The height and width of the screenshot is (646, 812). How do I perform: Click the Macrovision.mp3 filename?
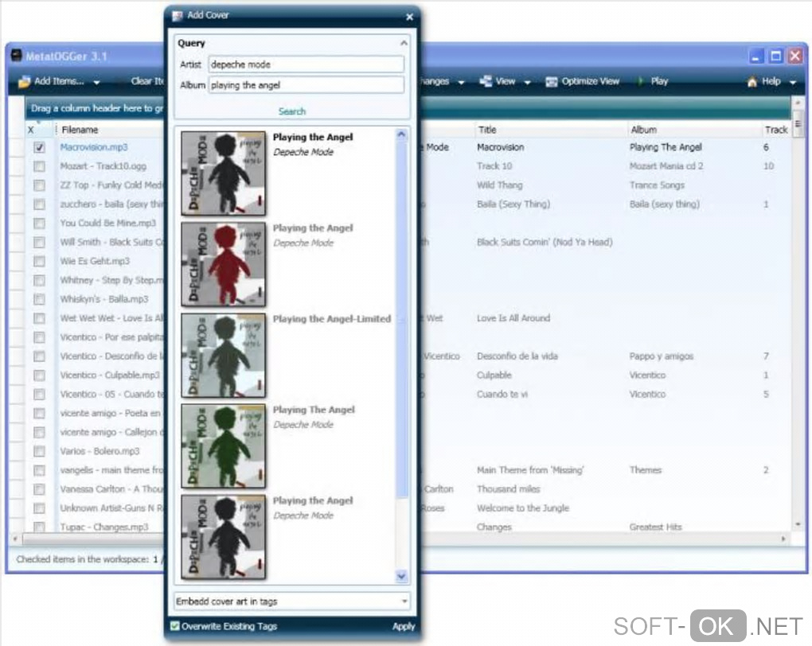click(x=94, y=147)
